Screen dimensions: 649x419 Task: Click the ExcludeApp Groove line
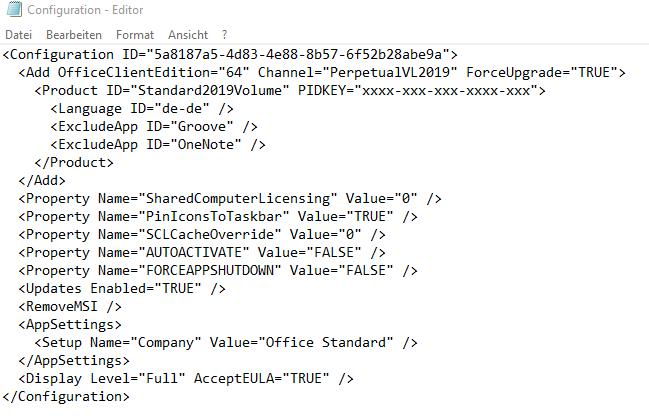(x=154, y=127)
